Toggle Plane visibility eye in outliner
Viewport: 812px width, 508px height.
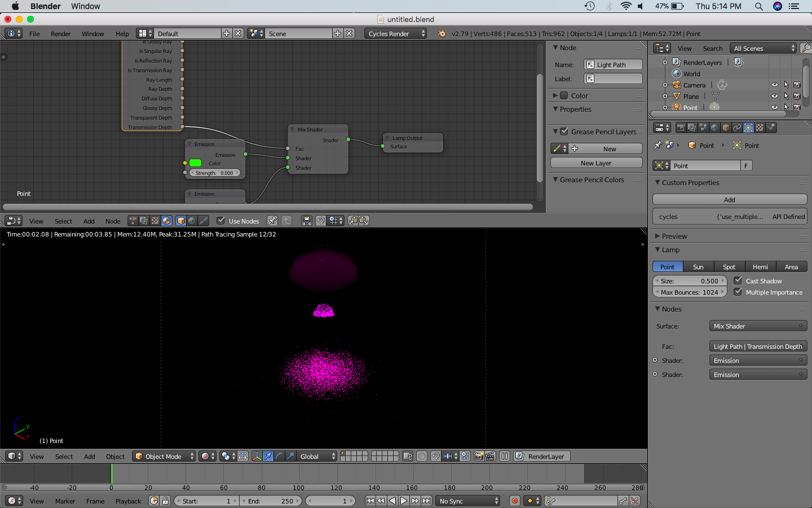pyautogui.click(x=775, y=96)
